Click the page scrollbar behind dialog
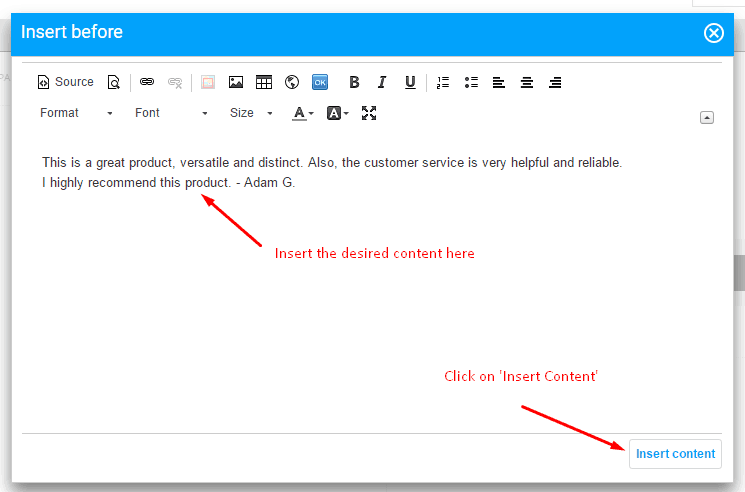The image size is (745, 492). click(739, 273)
